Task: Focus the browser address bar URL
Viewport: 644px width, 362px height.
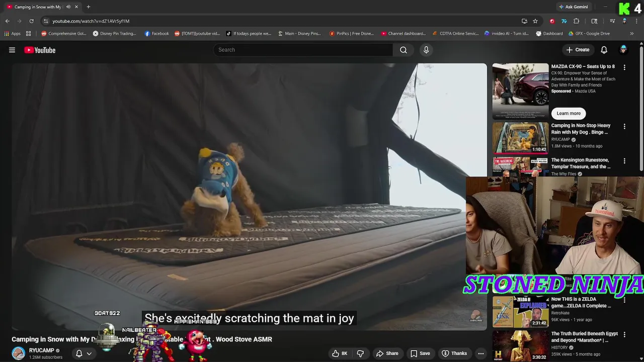Action: point(91,21)
